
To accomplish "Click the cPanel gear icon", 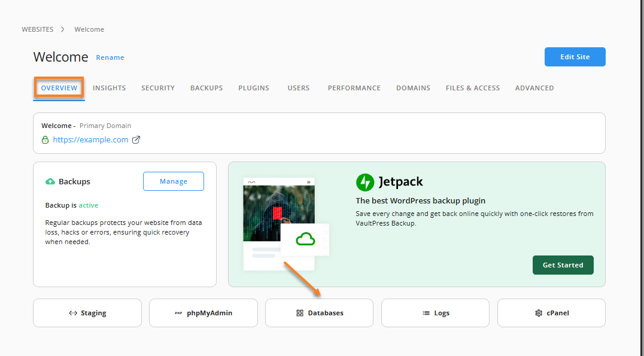I will pyautogui.click(x=539, y=313).
